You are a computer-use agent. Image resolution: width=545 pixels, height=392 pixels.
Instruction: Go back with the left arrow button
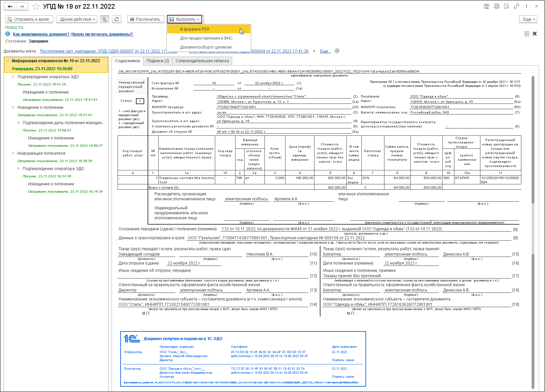(10, 6)
